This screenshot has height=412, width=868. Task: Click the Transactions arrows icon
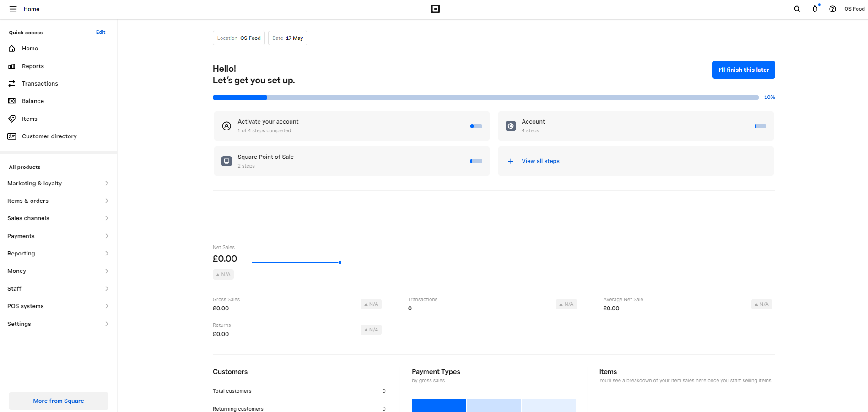pos(12,84)
